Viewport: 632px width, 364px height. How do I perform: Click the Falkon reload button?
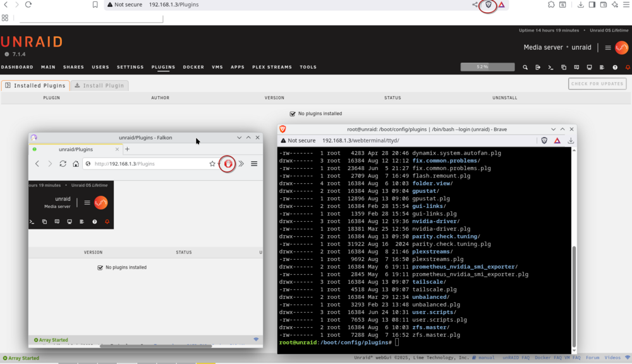63,164
